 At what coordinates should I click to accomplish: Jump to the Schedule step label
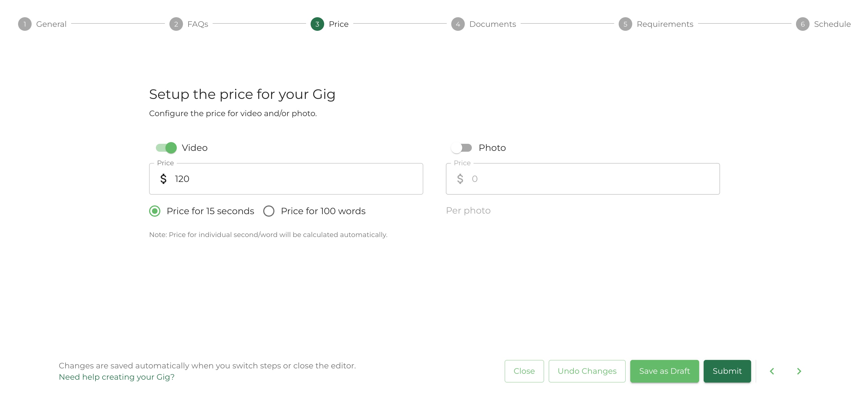tap(832, 24)
